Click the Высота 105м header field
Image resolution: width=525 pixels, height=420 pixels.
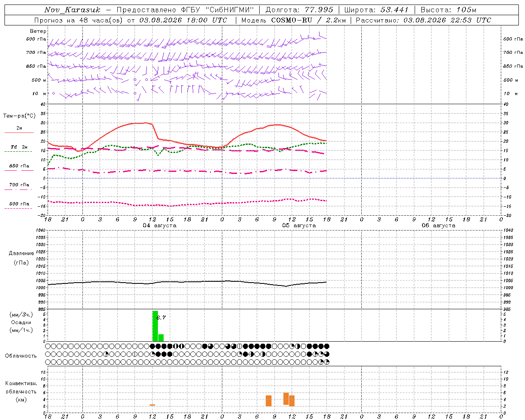pyautogui.click(x=448, y=10)
